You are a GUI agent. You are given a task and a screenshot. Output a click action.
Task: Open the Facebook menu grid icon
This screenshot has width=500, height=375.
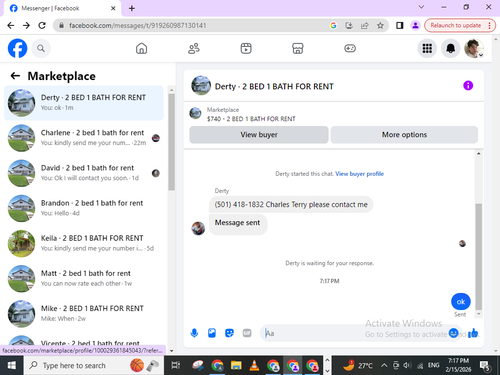tap(427, 49)
